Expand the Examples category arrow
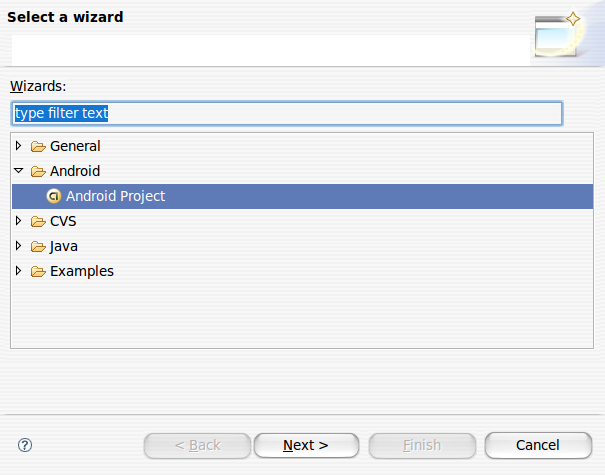605x475 pixels. click(x=18, y=271)
